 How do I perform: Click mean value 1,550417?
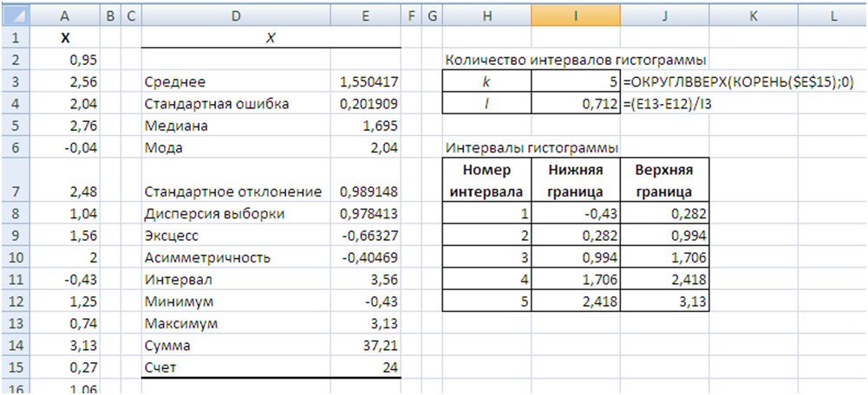click(365, 82)
